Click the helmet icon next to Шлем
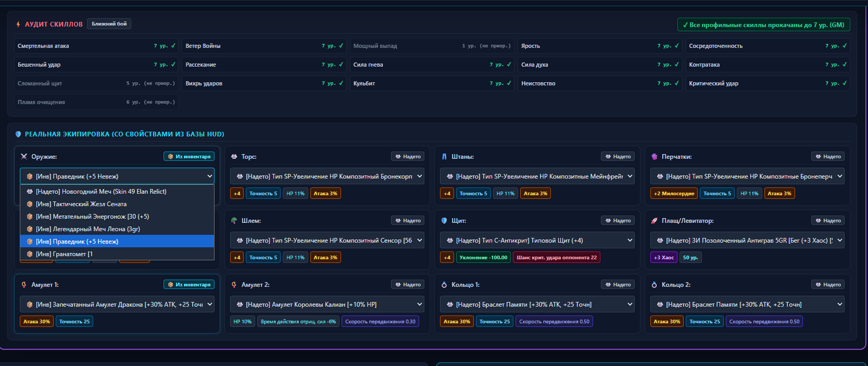Image resolution: width=868 pixels, height=366 pixels. [234, 221]
